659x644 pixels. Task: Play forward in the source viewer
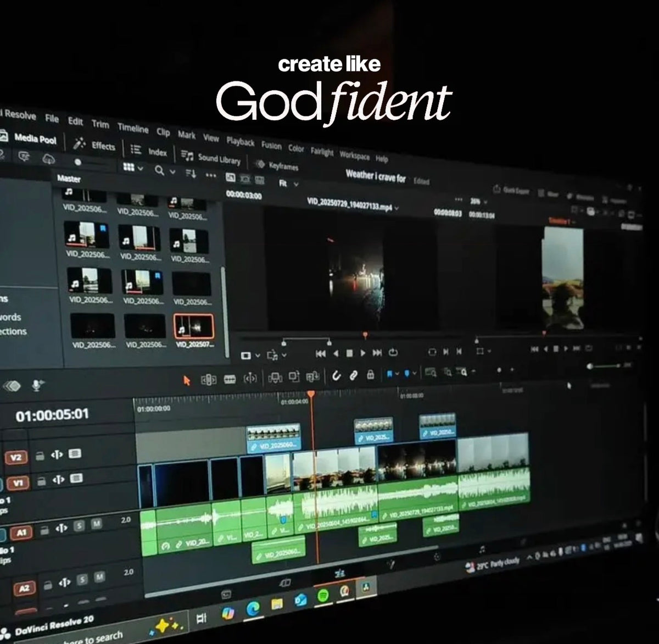tap(362, 353)
